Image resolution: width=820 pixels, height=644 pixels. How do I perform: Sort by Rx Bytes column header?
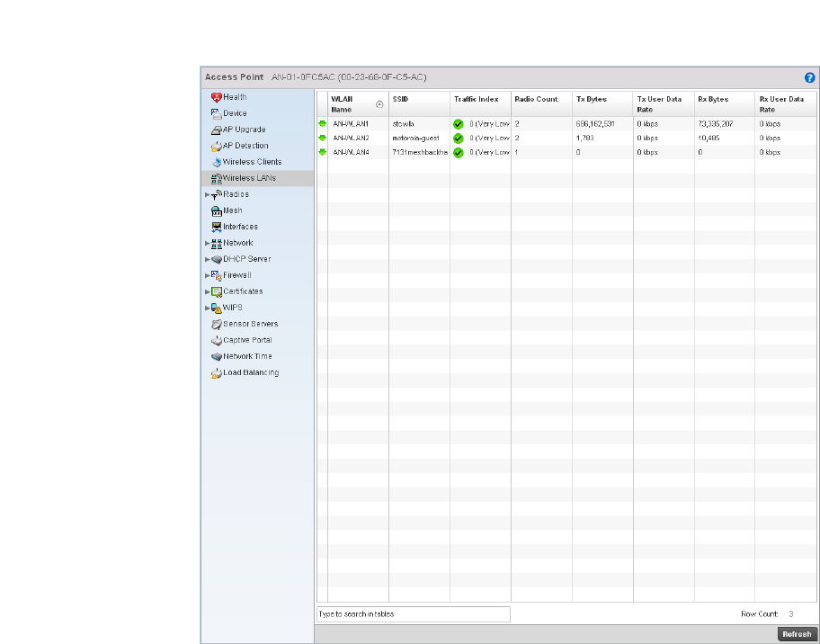point(725,104)
